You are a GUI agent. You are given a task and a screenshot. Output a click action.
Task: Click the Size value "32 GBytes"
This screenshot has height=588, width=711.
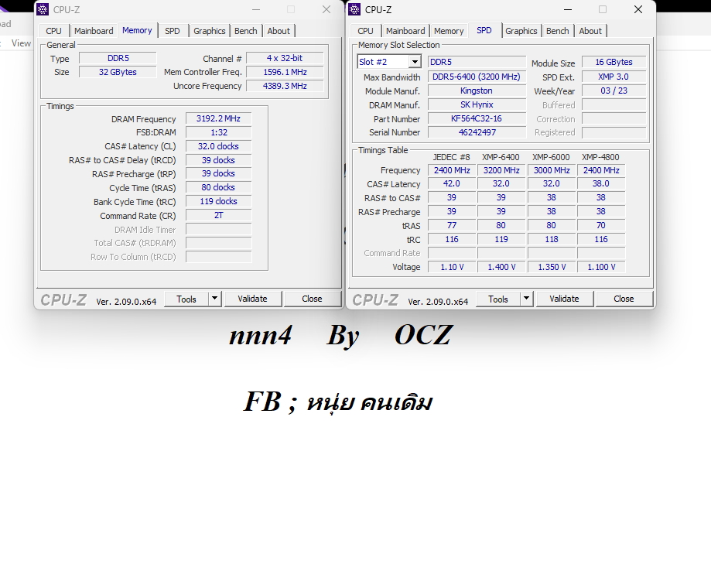pos(118,72)
